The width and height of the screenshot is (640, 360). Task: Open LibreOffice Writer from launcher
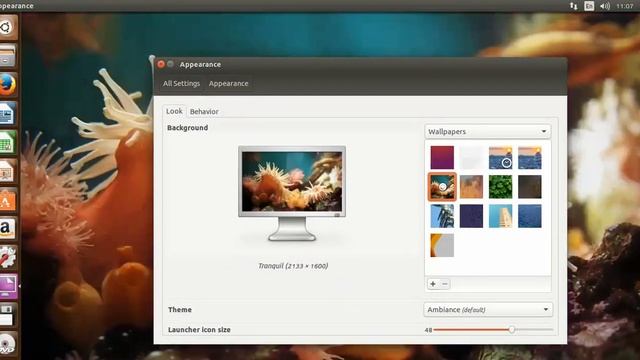(7, 113)
